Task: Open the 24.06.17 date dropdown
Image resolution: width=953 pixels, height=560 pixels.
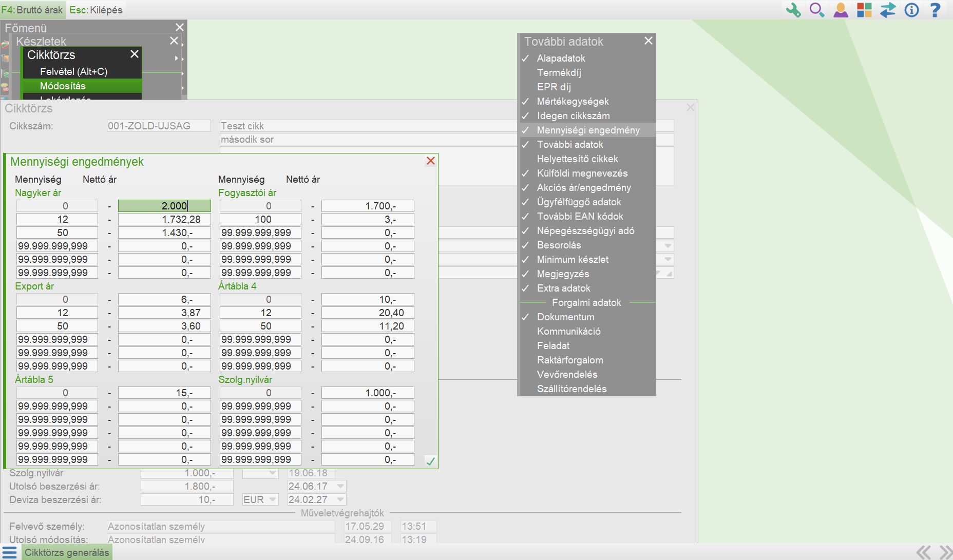Action: click(x=340, y=486)
